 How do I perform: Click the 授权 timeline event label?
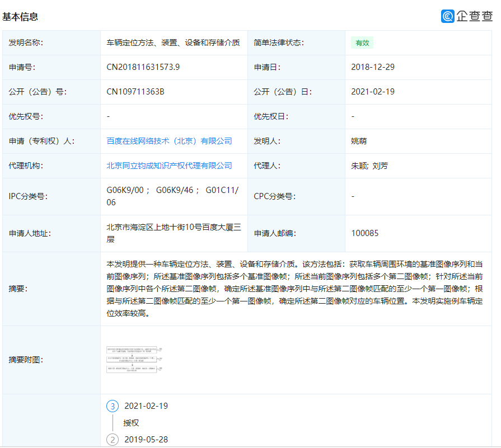[x=131, y=423]
